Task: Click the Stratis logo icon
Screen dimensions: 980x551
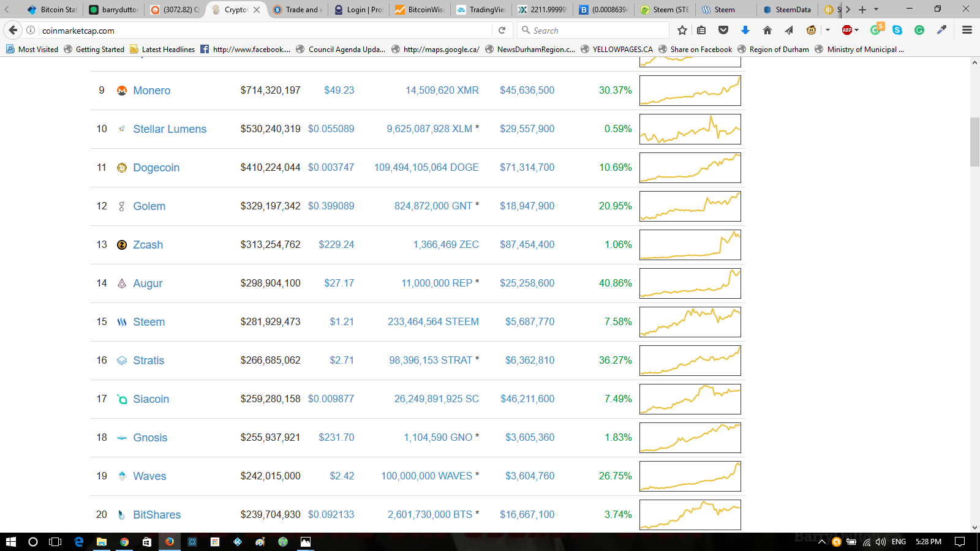Action: [x=122, y=361]
